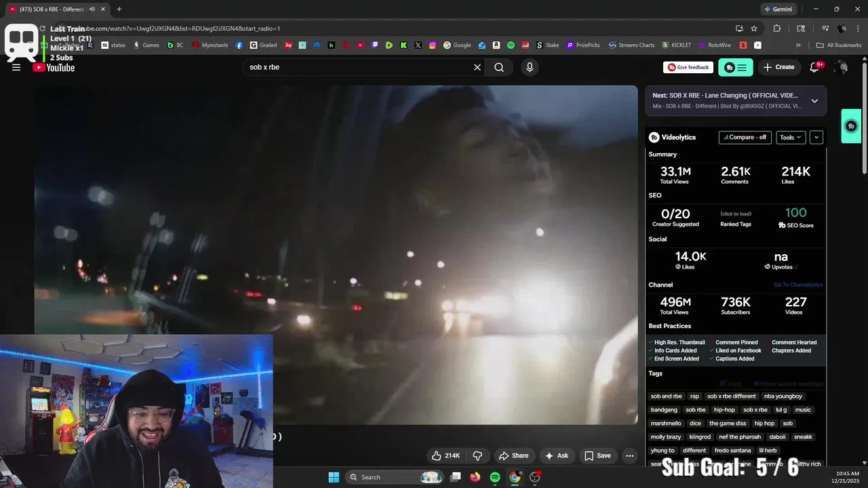Open the Instagram bookmark icon
The height and width of the screenshot is (488, 868).
(433, 45)
